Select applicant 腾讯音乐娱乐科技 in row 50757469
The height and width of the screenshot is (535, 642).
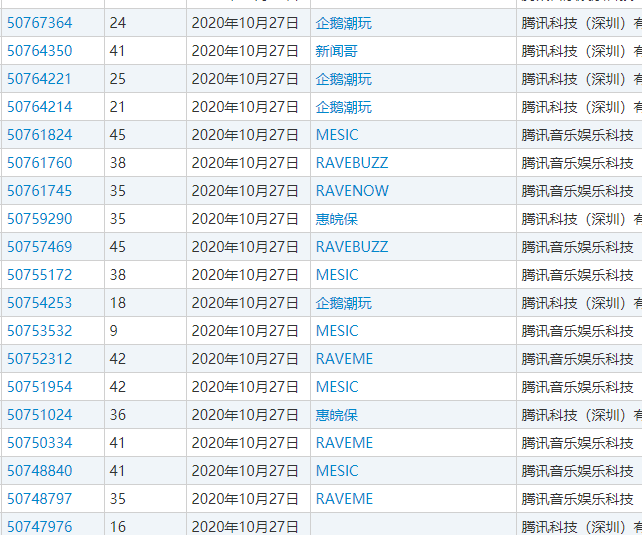579,247
